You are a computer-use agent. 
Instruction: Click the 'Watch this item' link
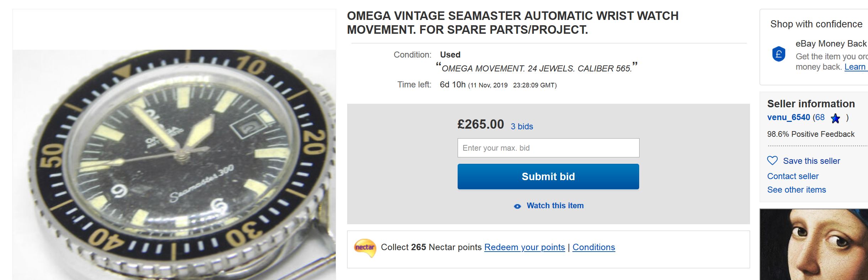555,206
